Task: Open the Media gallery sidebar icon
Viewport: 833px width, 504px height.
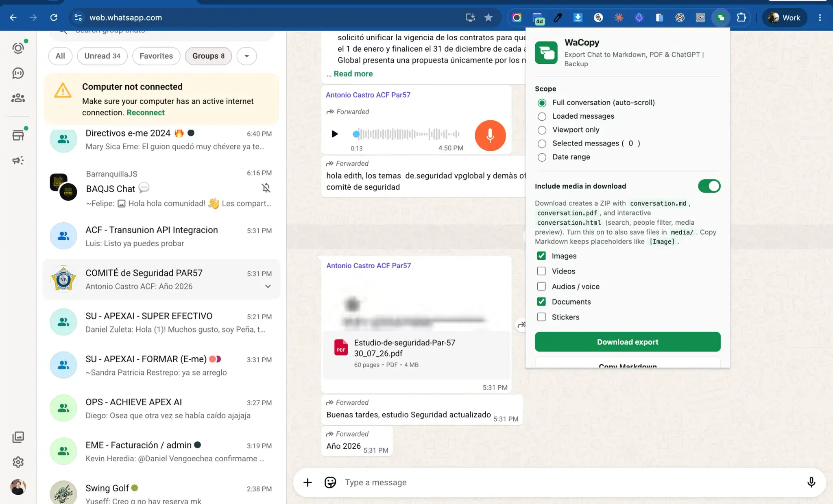Action: point(18,437)
